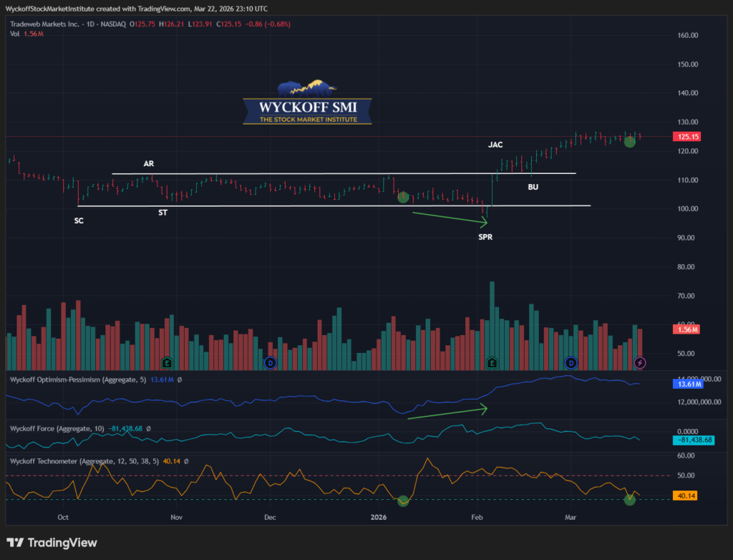
Task: Click the purple lightning bolt event icon
Action: coord(640,362)
